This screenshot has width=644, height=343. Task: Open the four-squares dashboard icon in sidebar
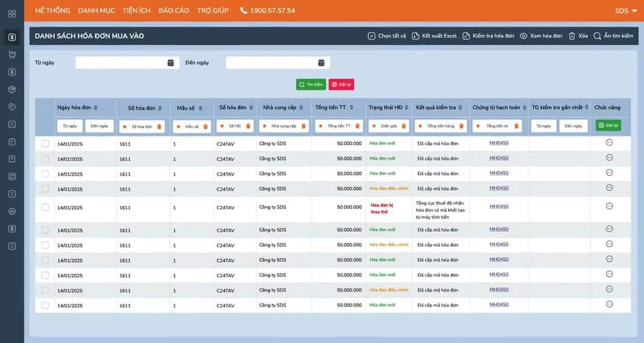(12, 14)
